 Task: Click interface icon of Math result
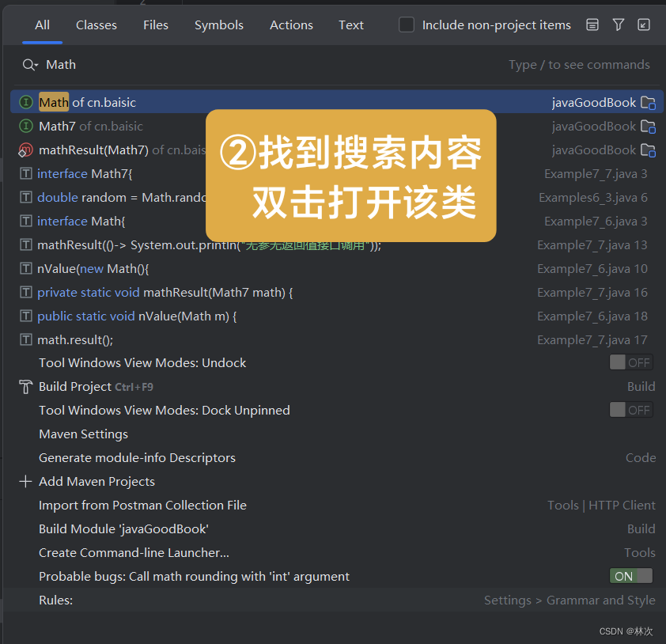pos(26,102)
